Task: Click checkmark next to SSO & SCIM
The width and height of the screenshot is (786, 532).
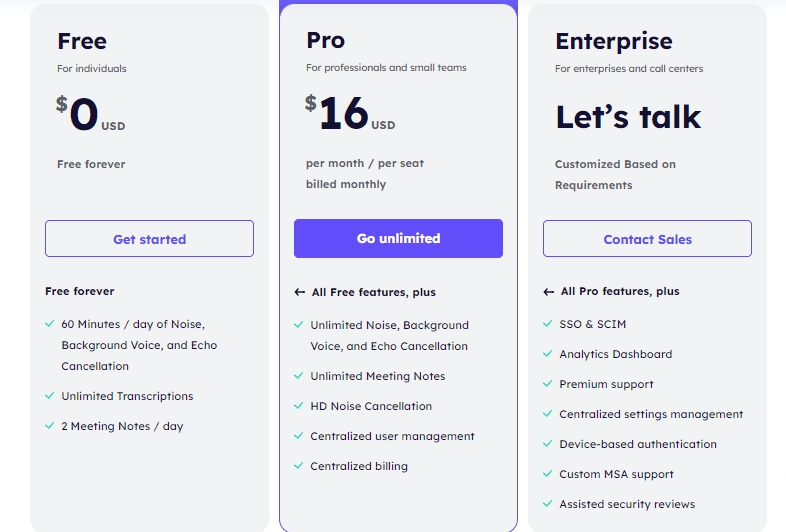Action: pos(547,323)
